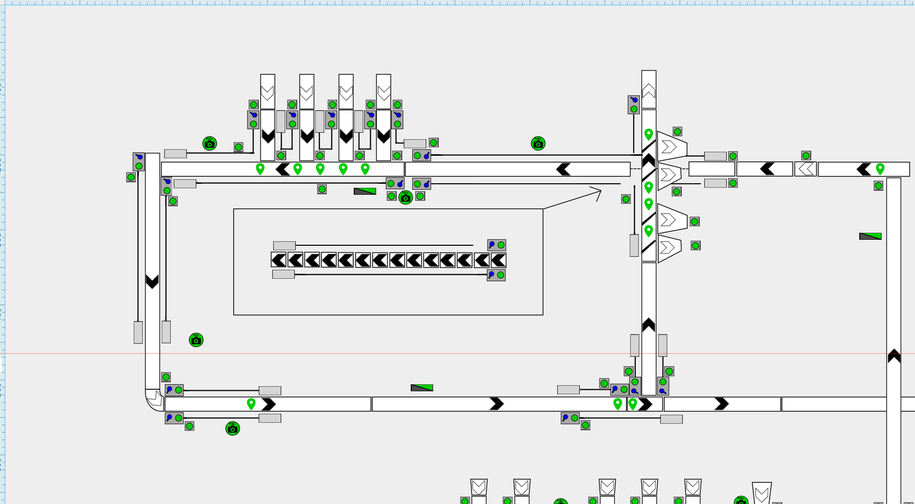Viewport: 915px width, 504px height.
Task: Click the green wedge indicator under the top-left conveyor
Action: click(365, 190)
